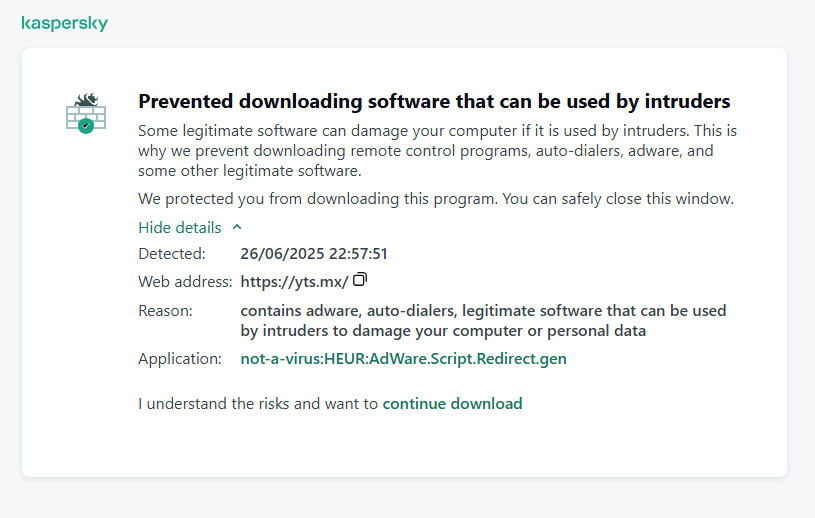Copy the web address using copy icon
The image size is (815, 518).
(x=360, y=280)
